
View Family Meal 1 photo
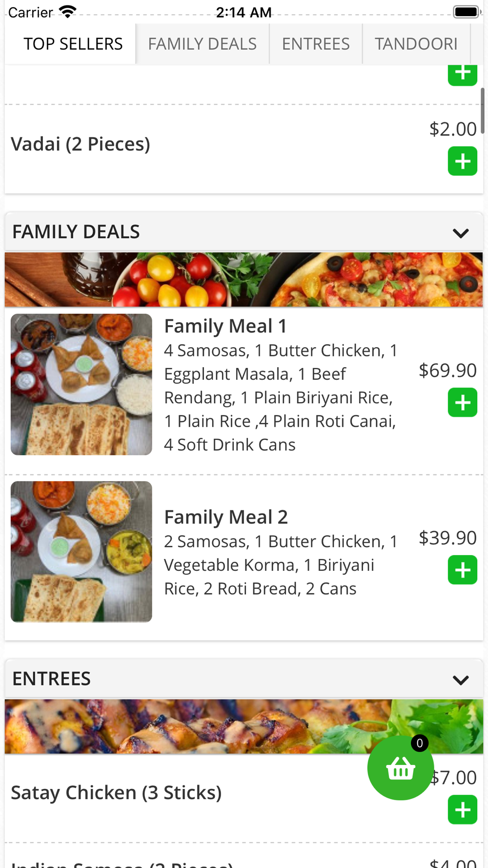81,385
